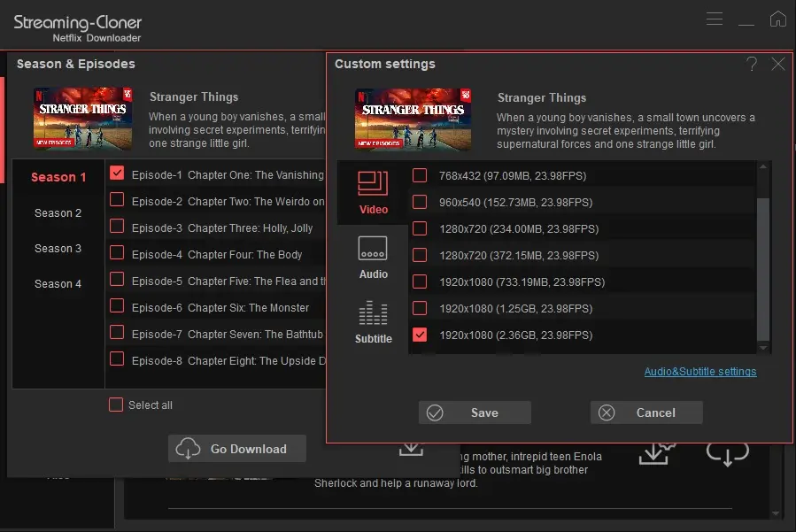796x532 pixels.
Task: Switch to the Audio settings tab
Action: coord(373,258)
